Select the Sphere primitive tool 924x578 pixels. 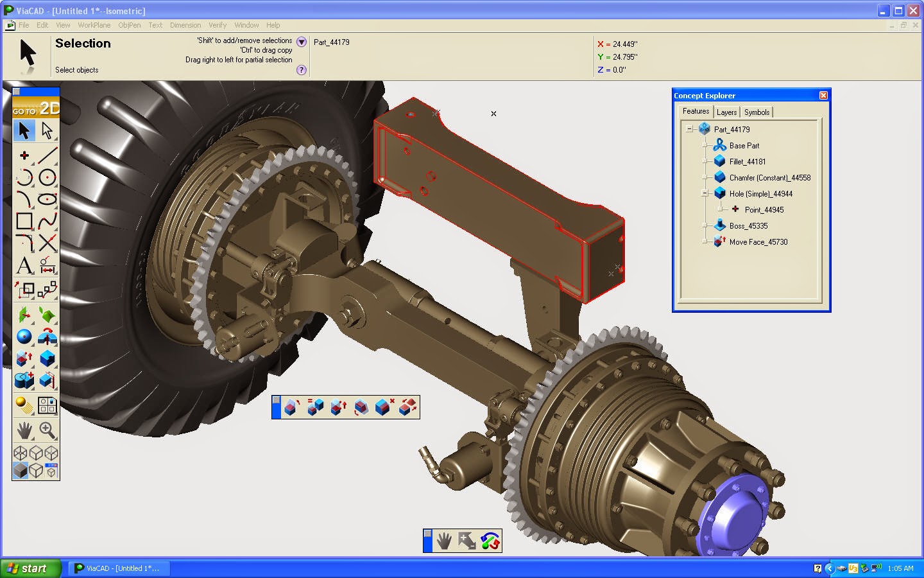pos(24,336)
